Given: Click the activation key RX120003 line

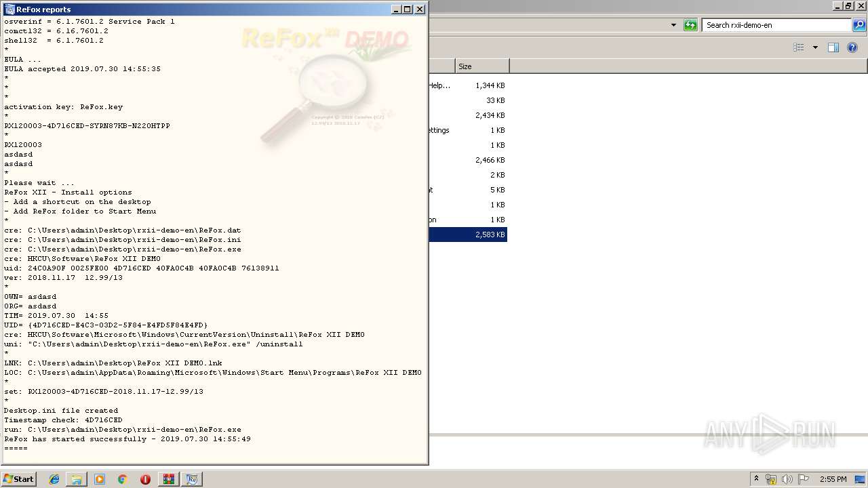Looking at the screenshot, I should (87, 126).
